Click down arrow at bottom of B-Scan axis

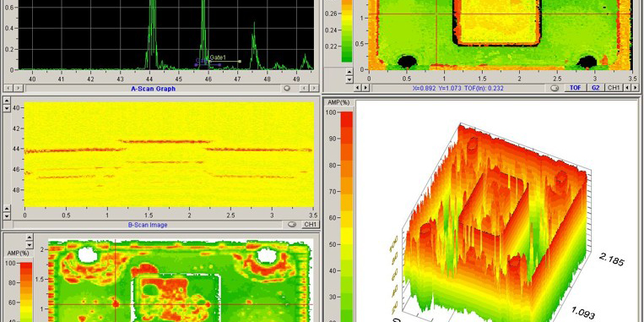pyautogui.click(x=7, y=216)
